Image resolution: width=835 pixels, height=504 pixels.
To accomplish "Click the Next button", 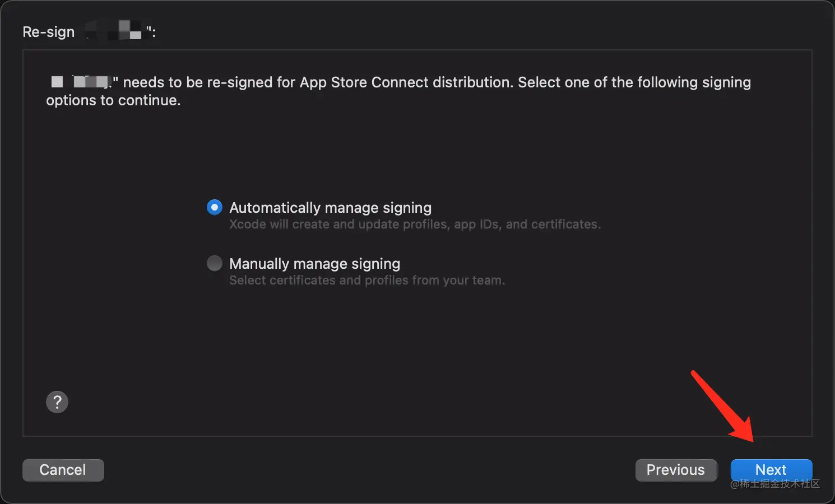I will pos(771,469).
